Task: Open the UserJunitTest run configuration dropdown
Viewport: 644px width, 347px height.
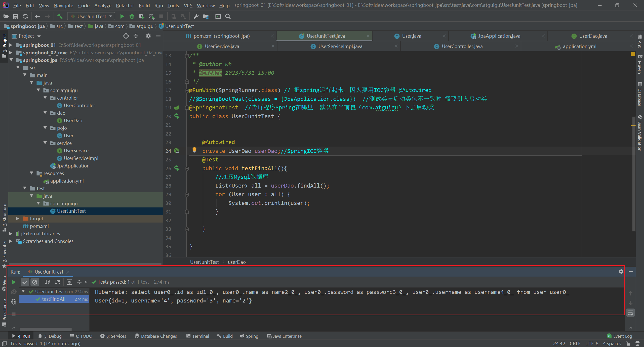Action: (x=91, y=16)
